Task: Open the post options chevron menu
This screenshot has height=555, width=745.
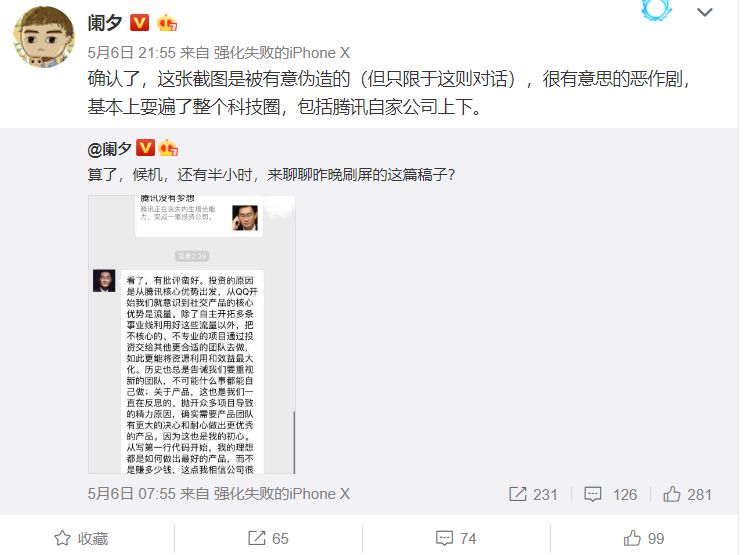Action: (704, 12)
